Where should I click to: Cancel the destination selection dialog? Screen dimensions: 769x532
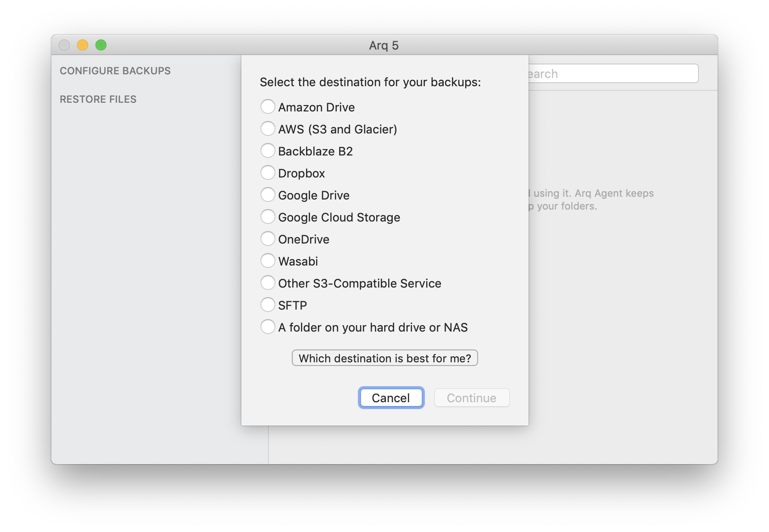391,398
